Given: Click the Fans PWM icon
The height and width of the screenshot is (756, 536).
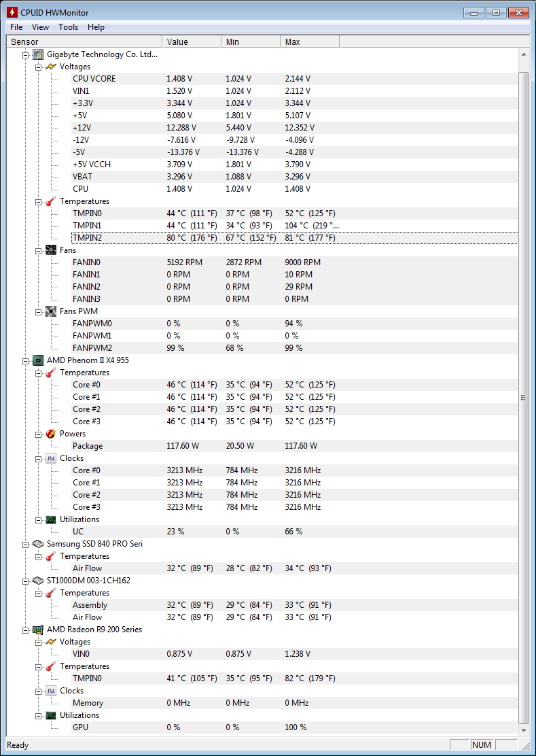Looking at the screenshot, I should [51, 311].
